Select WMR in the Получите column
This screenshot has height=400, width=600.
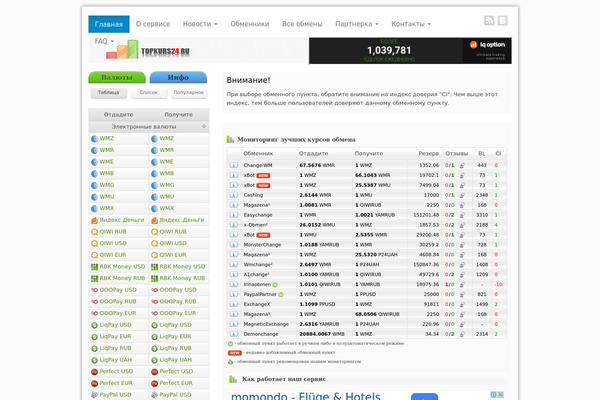167,150
